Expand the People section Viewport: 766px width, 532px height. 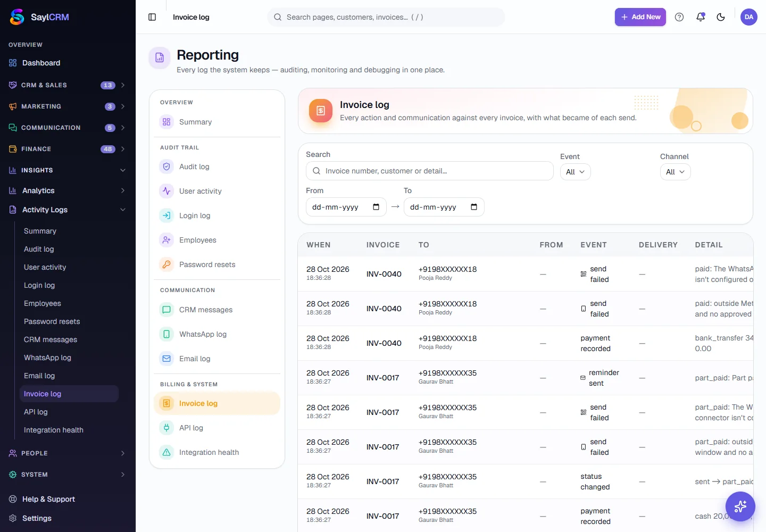click(x=68, y=453)
